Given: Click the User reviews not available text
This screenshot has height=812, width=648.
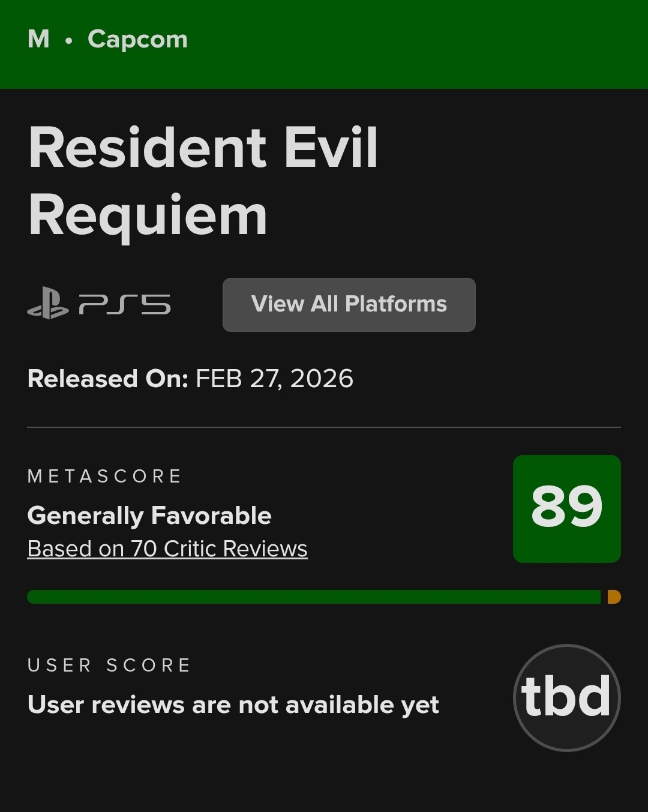Looking at the screenshot, I should coord(233,705).
